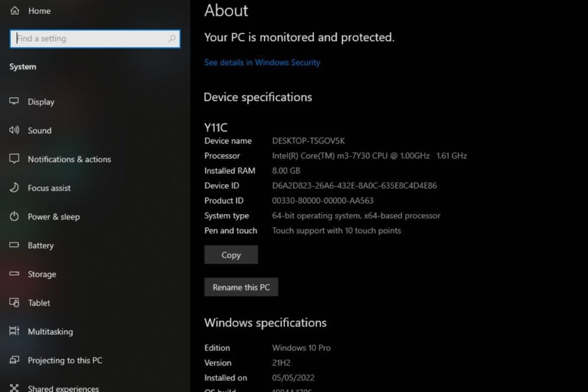Click the Product ID label

click(224, 200)
